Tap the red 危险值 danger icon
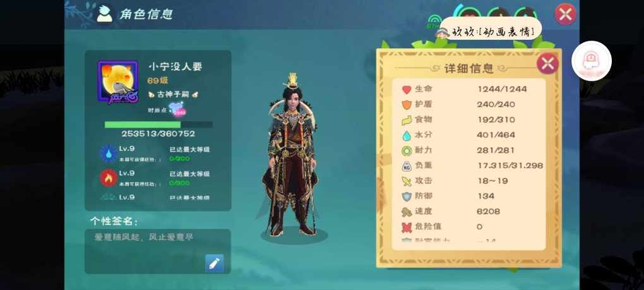The width and height of the screenshot is (644, 290). (407, 227)
